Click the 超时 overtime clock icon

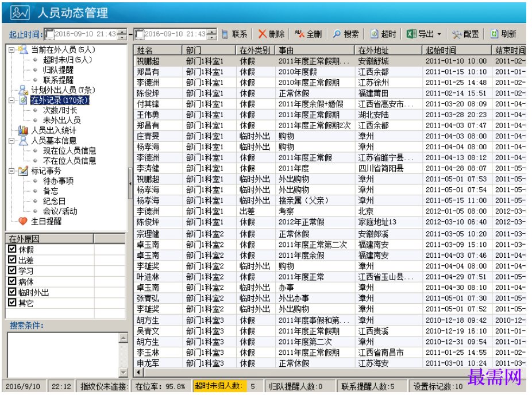point(374,33)
